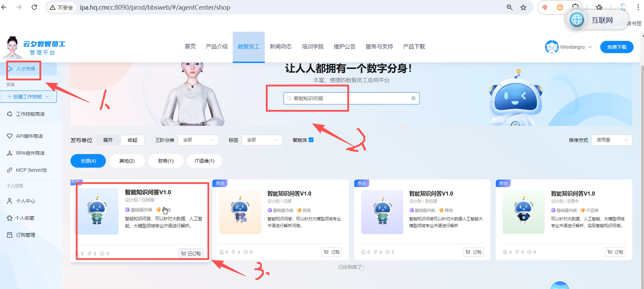644x289 pixels.
Task: Expand the Wrenbingru account menu arrow
Action: [590, 47]
